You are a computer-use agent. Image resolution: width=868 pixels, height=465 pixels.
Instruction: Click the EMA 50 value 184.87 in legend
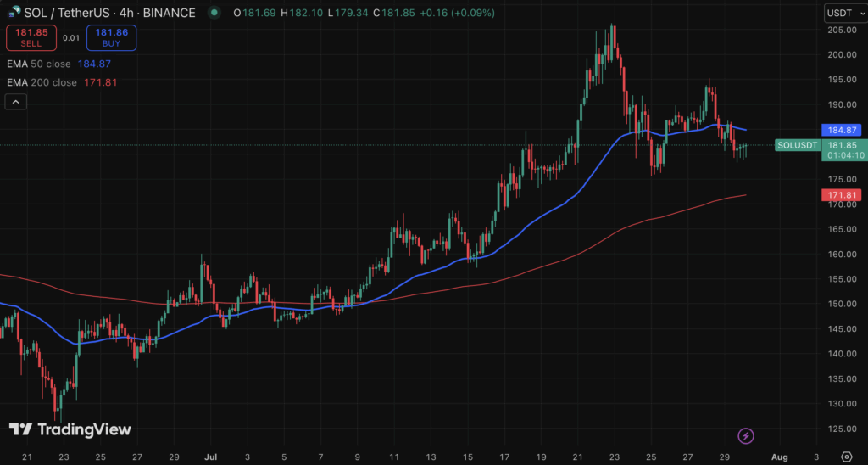[x=94, y=64]
